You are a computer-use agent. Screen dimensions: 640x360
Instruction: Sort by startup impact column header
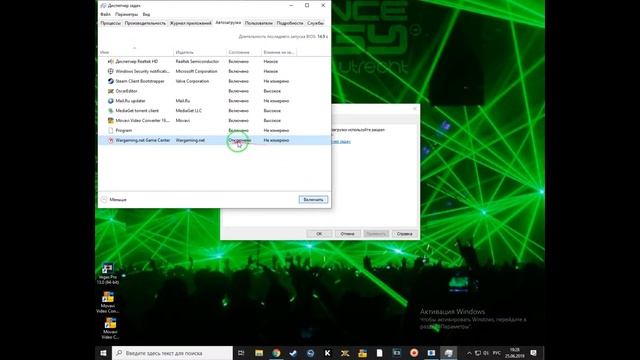[279, 52]
